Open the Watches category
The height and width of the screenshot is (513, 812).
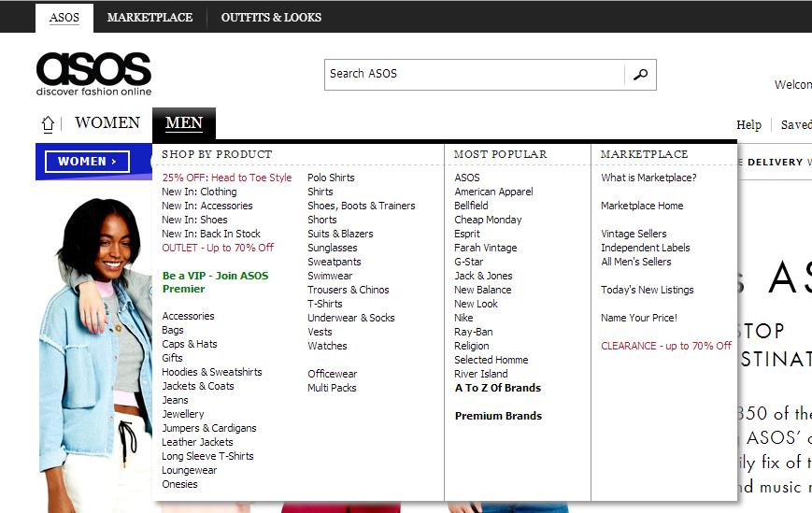click(x=327, y=346)
